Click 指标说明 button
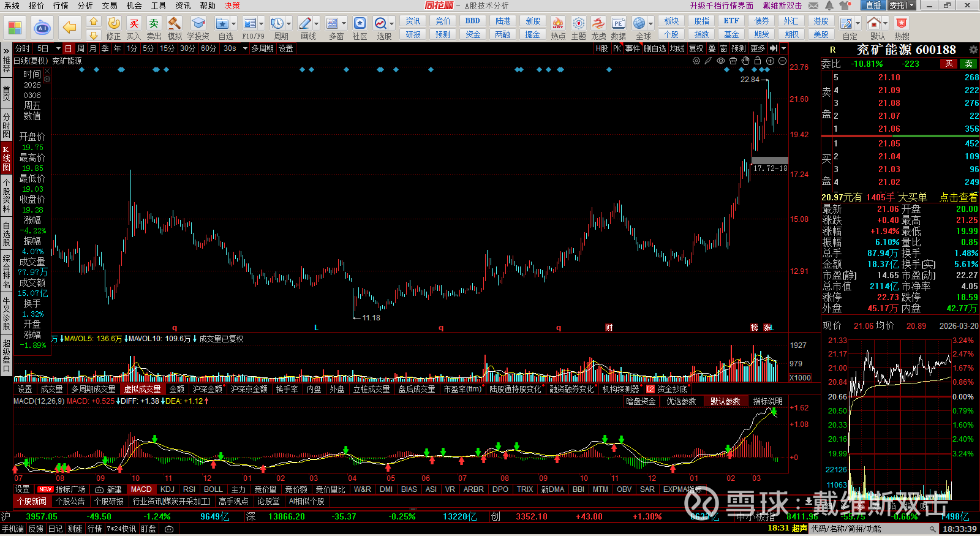980x536 pixels. tap(767, 401)
